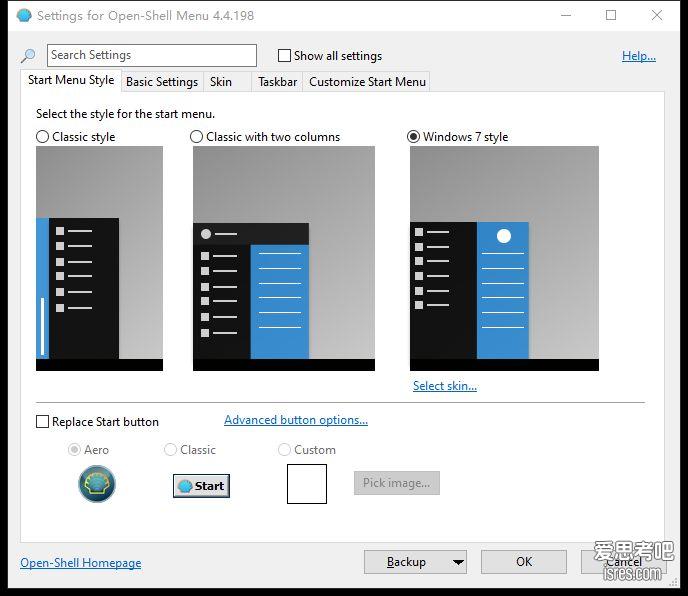Confirm settings with the OK button
The image size is (688, 596).
tap(524, 562)
